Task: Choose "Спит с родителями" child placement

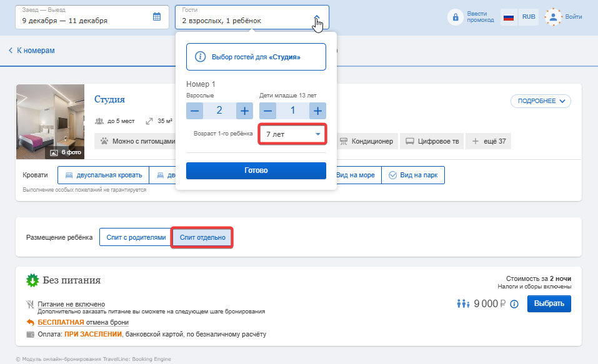Action: pyautogui.click(x=136, y=237)
